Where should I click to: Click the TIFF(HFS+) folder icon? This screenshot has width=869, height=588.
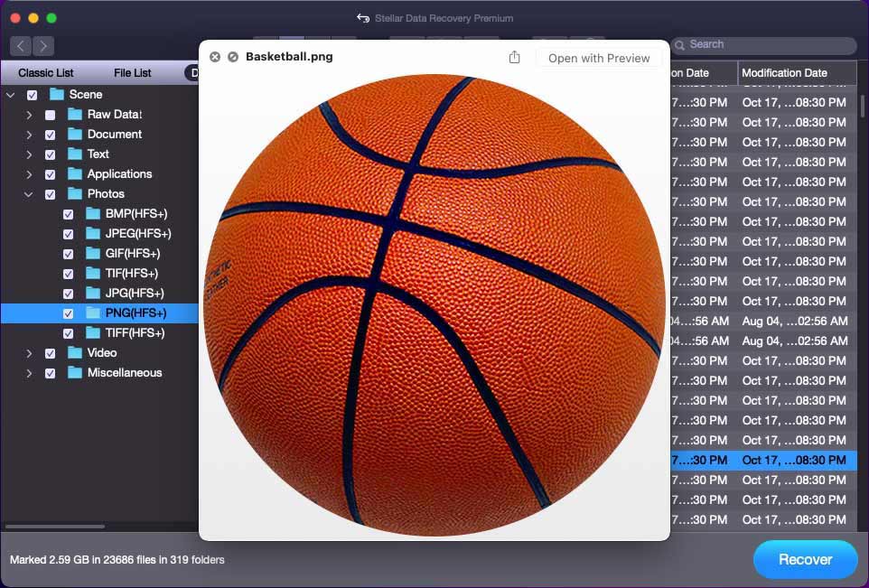click(93, 333)
